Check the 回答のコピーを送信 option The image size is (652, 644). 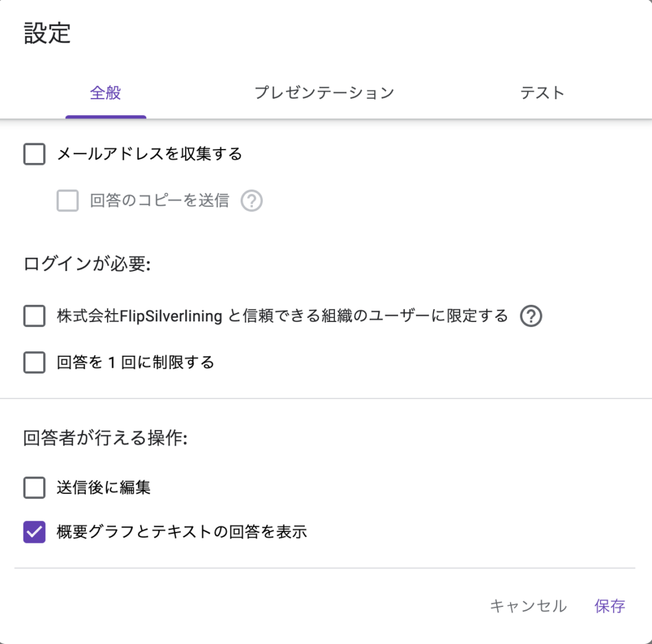(67, 200)
